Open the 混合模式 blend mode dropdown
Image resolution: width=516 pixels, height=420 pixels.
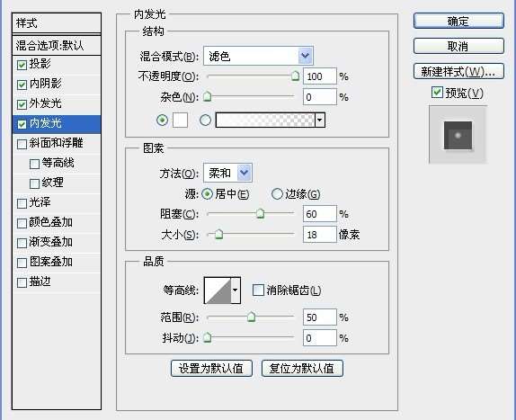pos(258,56)
